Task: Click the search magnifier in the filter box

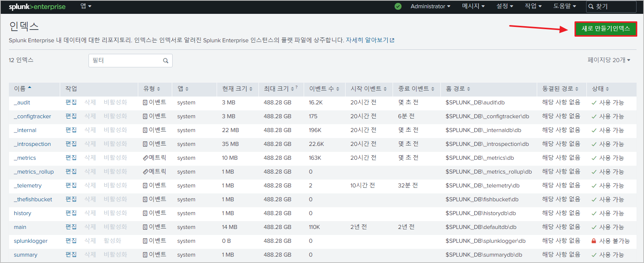Action: [165, 61]
